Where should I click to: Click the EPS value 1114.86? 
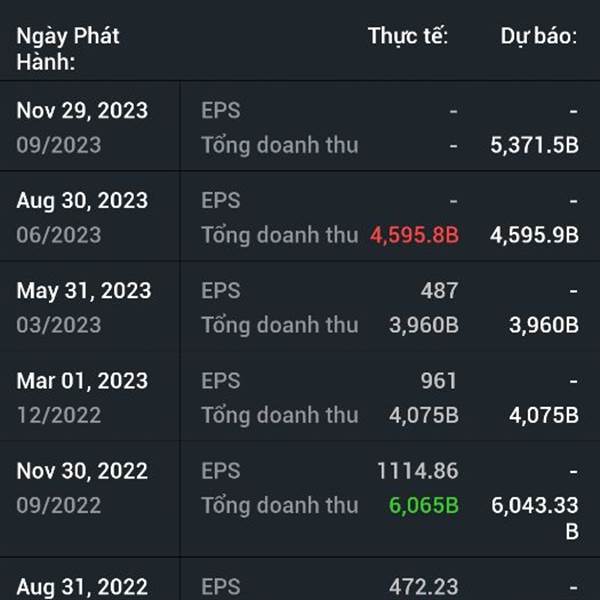(417, 471)
